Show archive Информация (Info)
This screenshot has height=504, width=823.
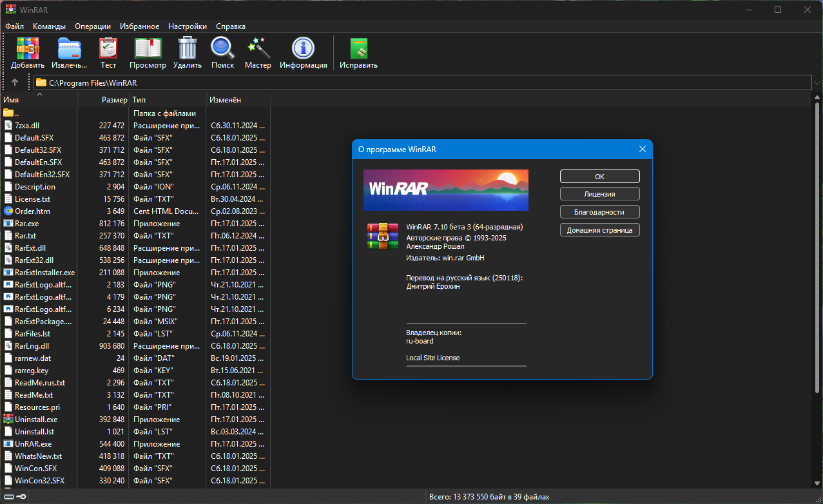pyautogui.click(x=303, y=48)
